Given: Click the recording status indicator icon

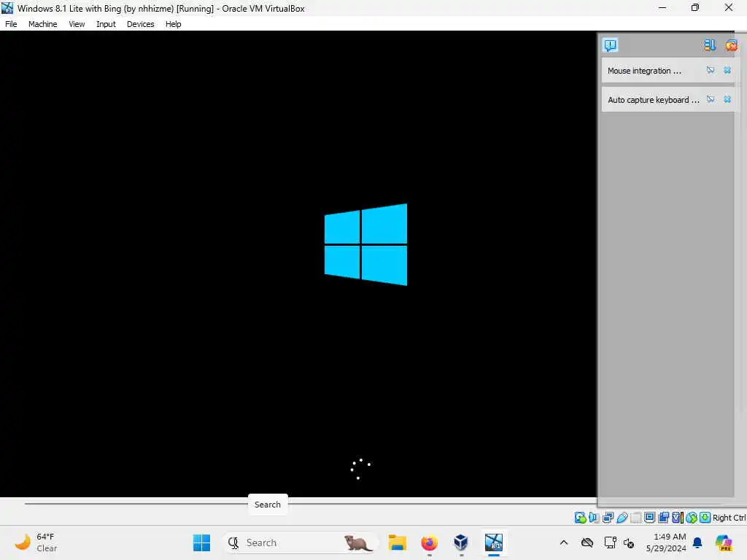Looking at the screenshot, I should 663,518.
